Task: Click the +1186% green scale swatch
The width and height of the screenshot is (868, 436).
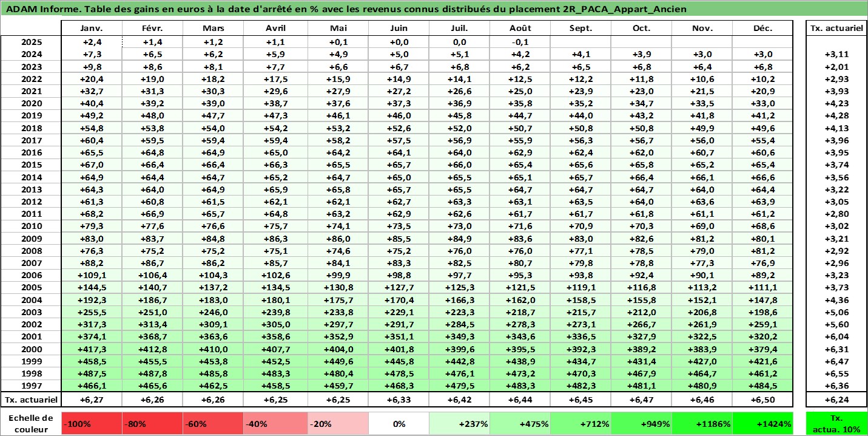Action: (702, 424)
